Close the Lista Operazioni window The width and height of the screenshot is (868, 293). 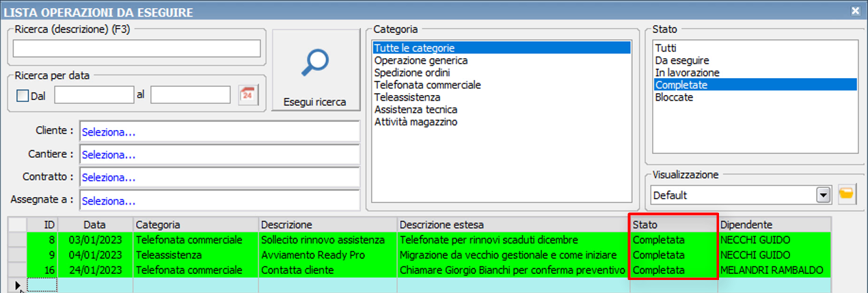pos(855,11)
